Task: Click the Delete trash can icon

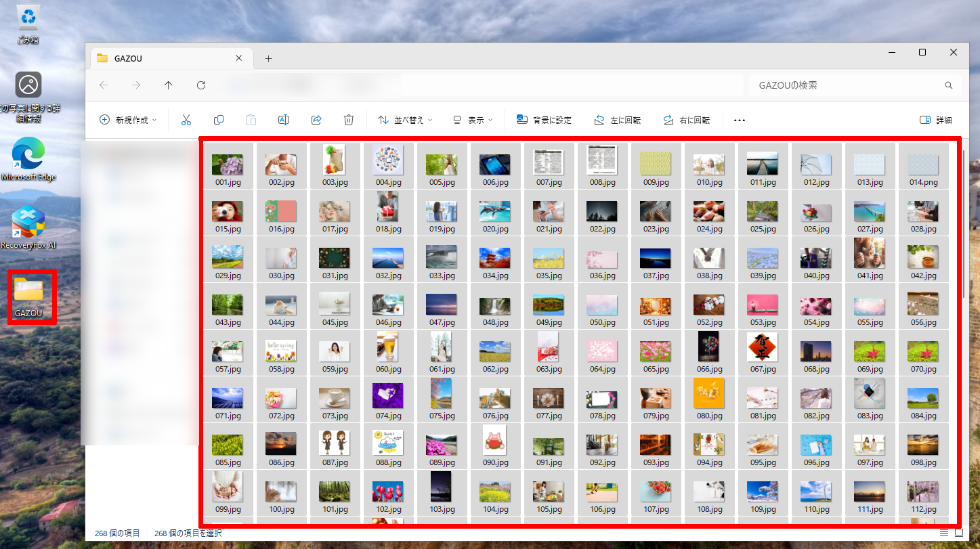Action: point(349,120)
